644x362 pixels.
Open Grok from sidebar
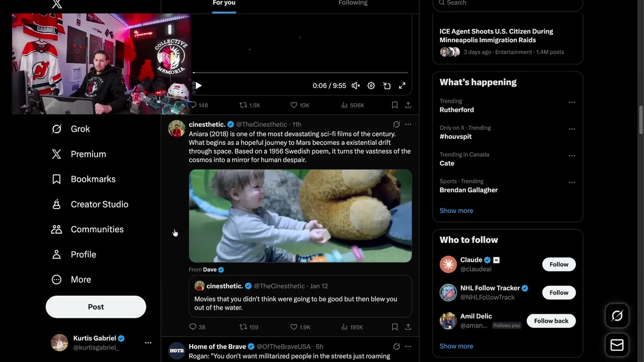tap(70, 129)
